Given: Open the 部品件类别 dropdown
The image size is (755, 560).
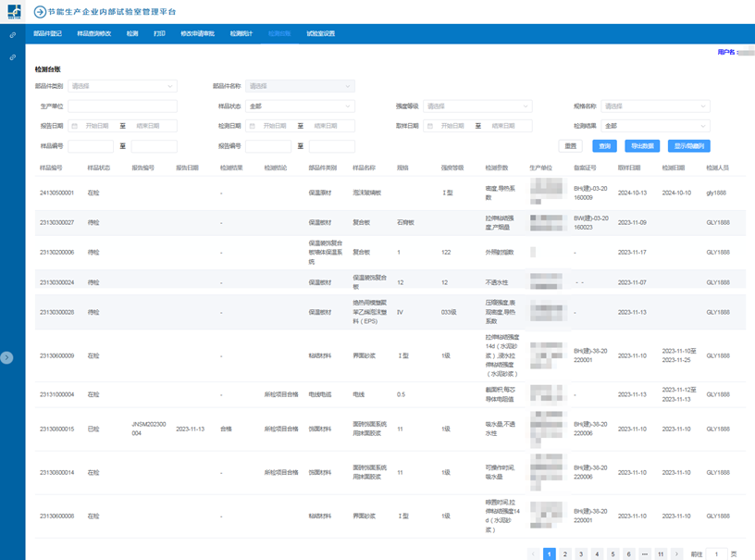Looking at the screenshot, I should click(121, 86).
